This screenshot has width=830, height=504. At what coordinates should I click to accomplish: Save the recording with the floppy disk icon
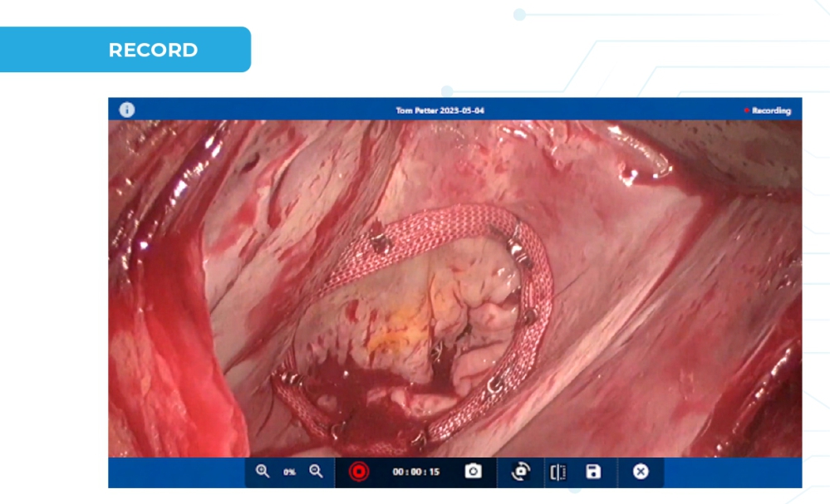[593, 472]
